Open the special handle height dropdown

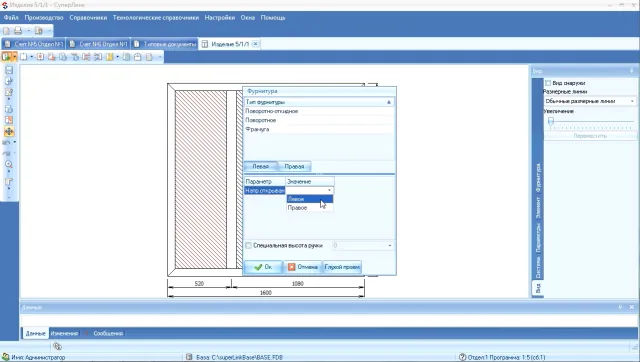tap(389, 245)
